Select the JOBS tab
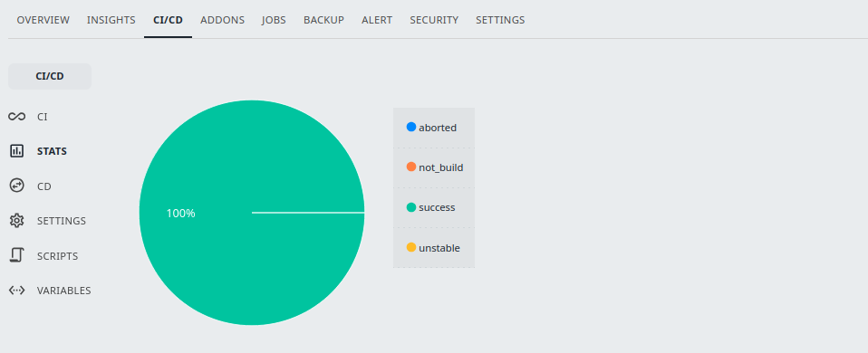The width and height of the screenshot is (868, 353). click(x=274, y=20)
